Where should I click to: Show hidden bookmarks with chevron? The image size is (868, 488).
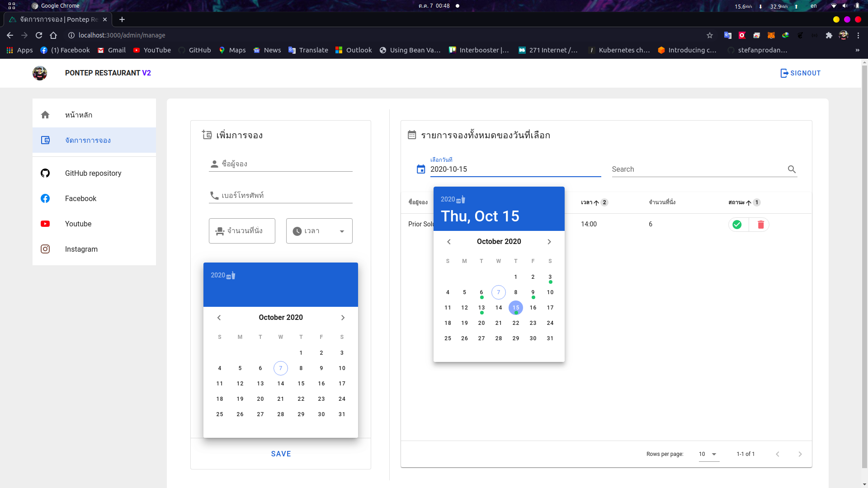858,50
